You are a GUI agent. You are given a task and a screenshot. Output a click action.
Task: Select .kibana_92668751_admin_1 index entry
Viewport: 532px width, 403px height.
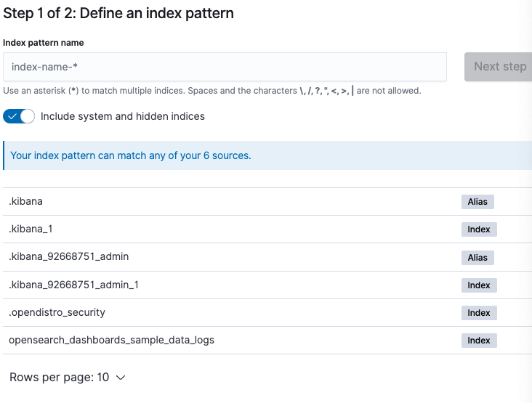click(x=73, y=285)
